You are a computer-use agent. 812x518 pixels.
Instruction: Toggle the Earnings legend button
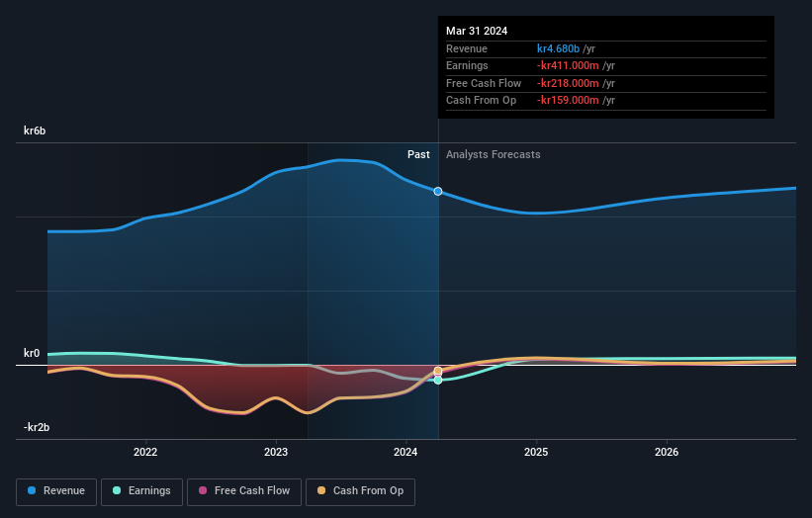[x=141, y=491]
